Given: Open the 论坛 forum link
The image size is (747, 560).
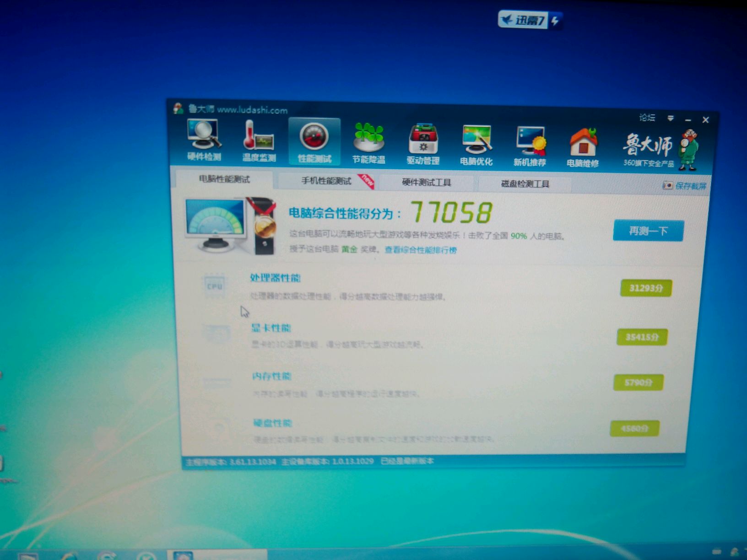Looking at the screenshot, I should click(647, 118).
